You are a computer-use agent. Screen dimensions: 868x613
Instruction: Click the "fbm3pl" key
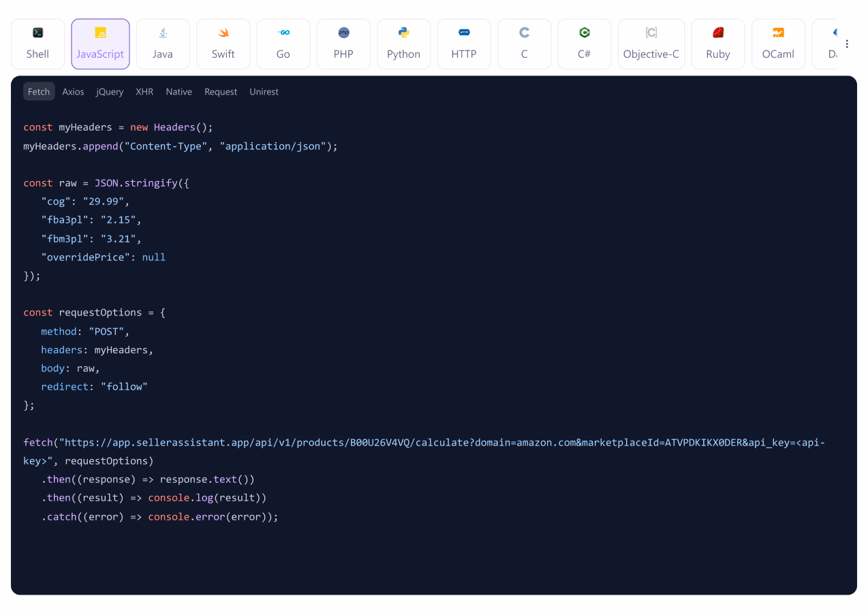[65, 238]
